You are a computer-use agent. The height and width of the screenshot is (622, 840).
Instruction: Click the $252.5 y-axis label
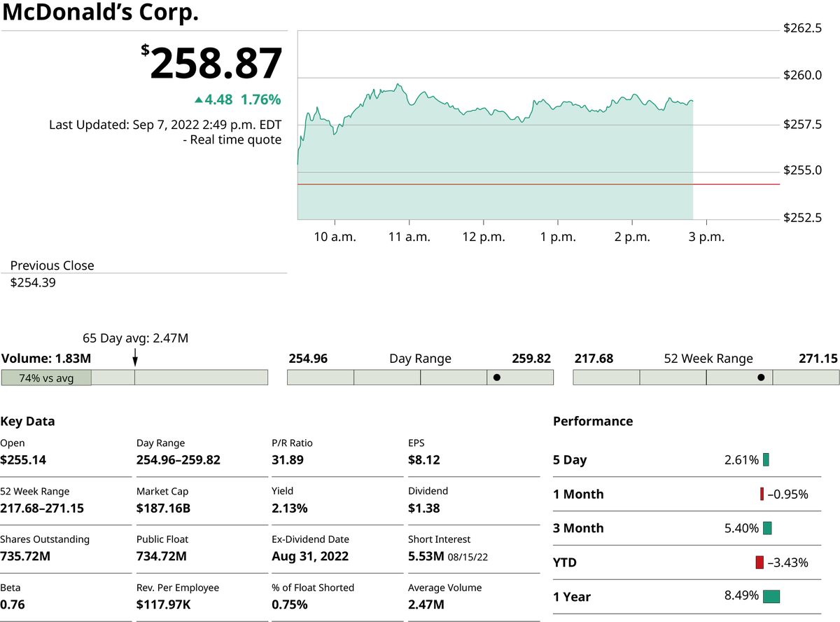click(x=802, y=218)
